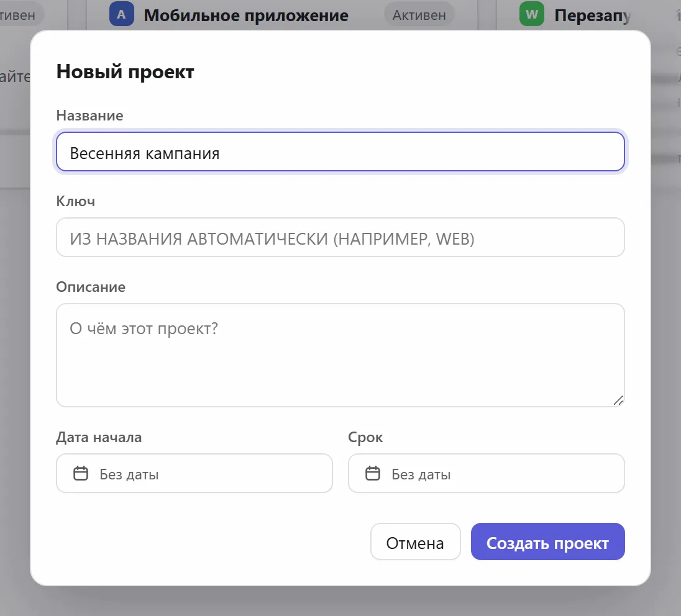
Task: Click the Дата начала label
Action: [99, 437]
